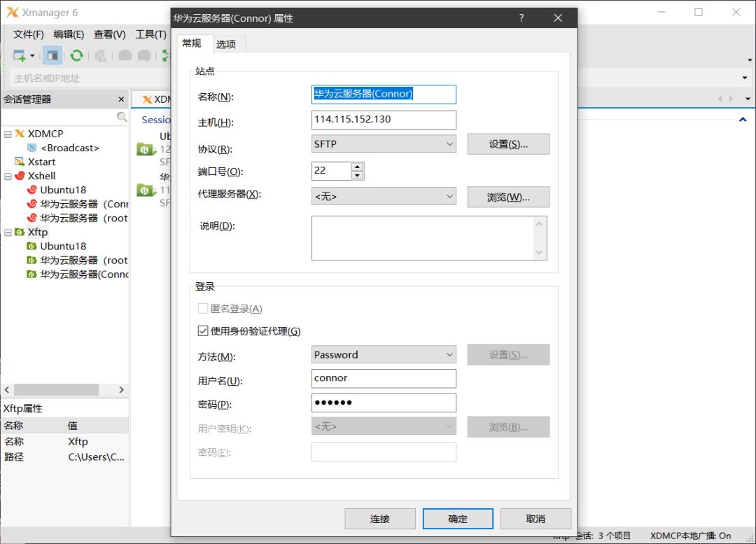This screenshot has height=544, width=756.
Task: Click the 主机(H) host field
Action: [384, 120]
